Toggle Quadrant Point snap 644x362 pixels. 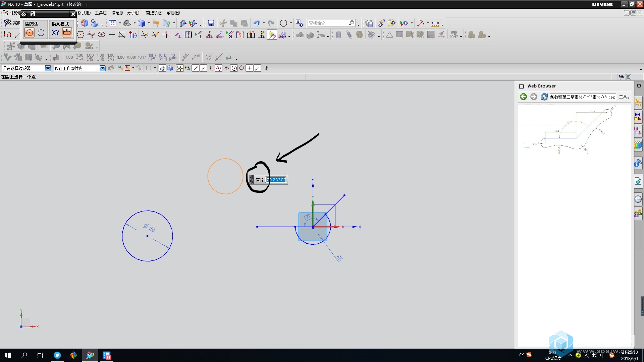click(242, 68)
